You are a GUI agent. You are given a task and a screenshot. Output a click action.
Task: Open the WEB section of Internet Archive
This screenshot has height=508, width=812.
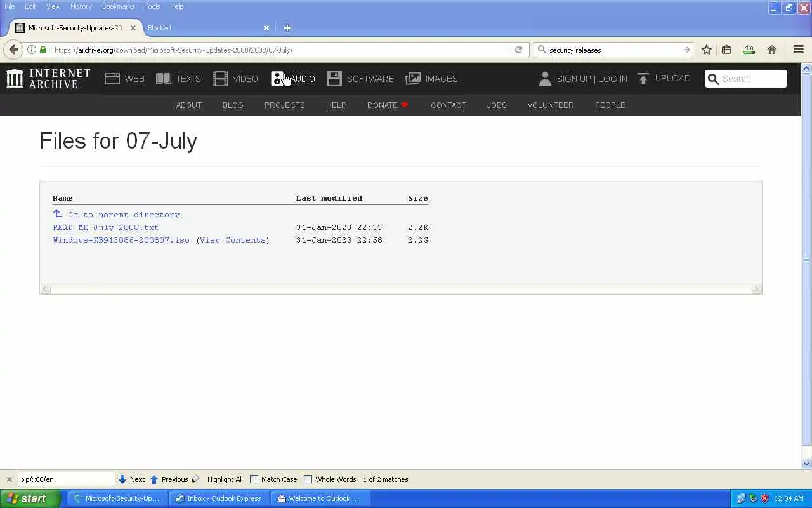(124, 79)
